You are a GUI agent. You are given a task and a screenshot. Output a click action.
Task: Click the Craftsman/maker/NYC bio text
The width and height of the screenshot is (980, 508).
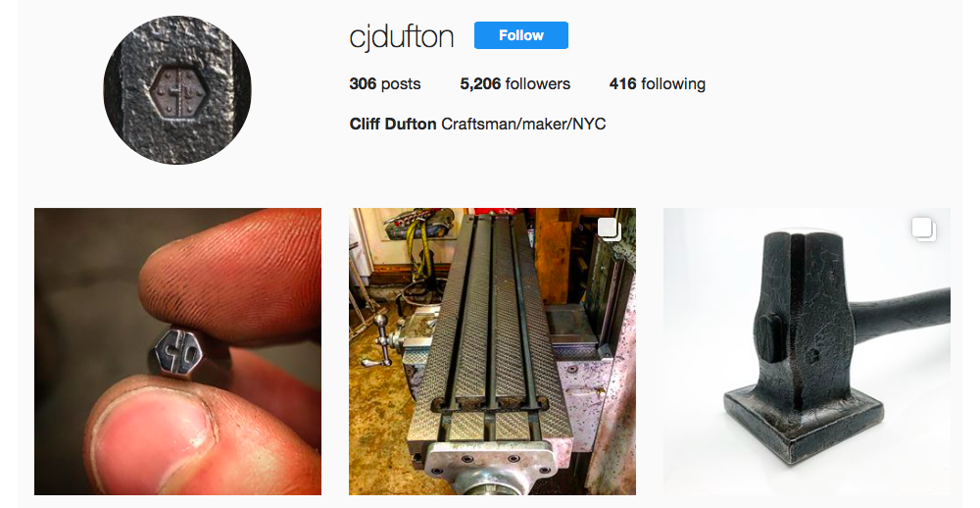(523, 124)
